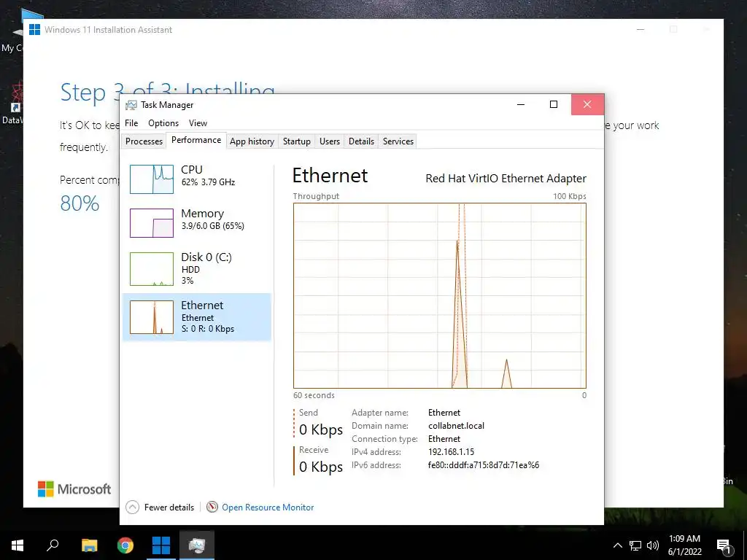Open File Explorer from the taskbar
The height and width of the screenshot is (560, 747).
pos(89,545)
